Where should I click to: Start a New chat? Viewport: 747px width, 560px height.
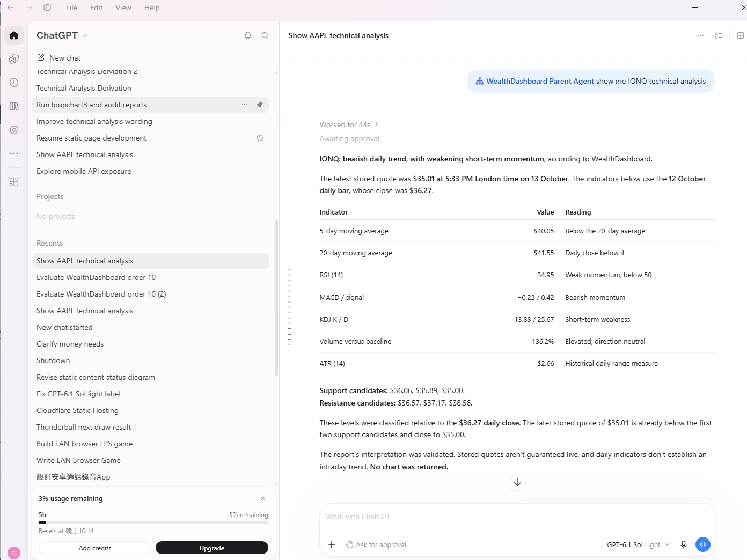click(x=59, y=58)
